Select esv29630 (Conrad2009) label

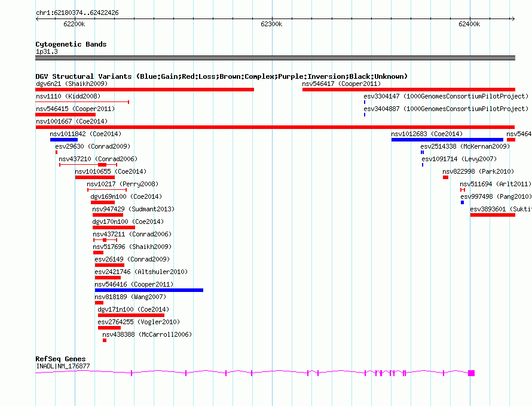[93, 146]
